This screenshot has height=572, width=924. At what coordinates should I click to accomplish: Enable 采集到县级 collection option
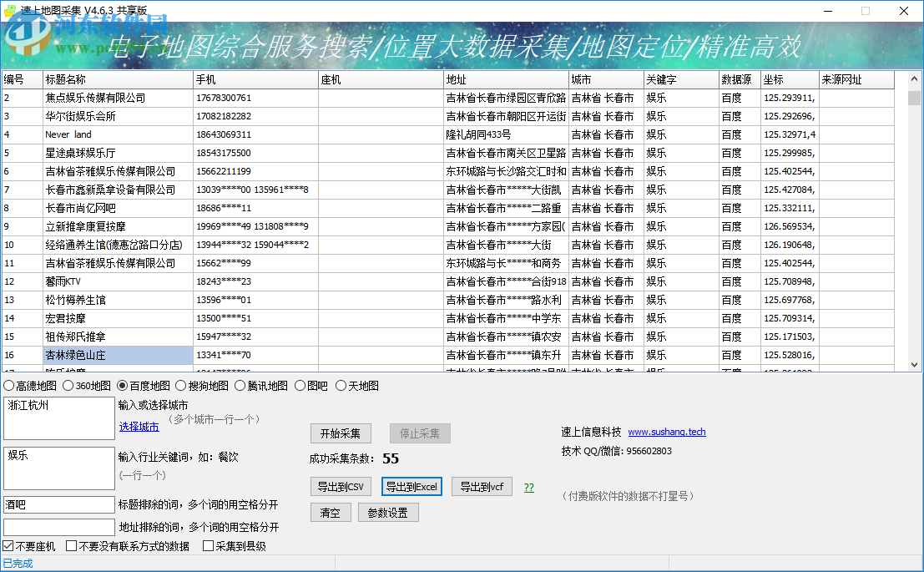(207, 545)
